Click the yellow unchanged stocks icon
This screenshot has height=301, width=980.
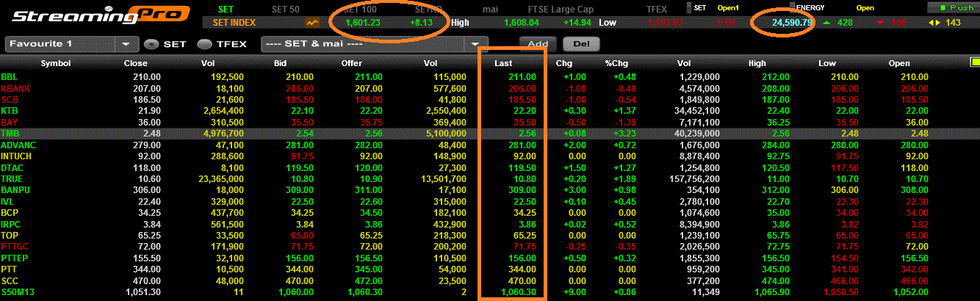933,23
